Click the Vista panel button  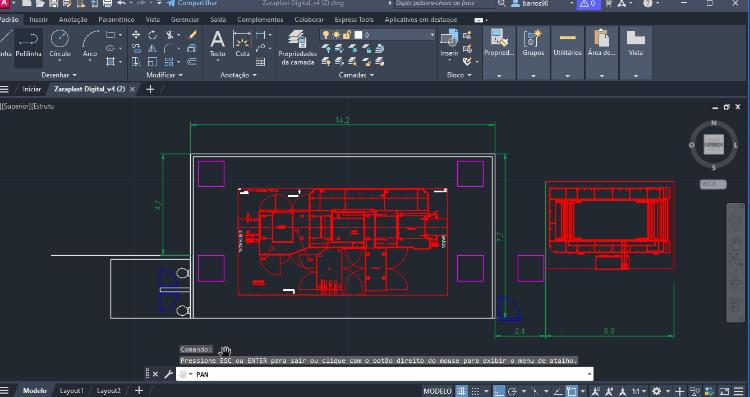(636, 54)
